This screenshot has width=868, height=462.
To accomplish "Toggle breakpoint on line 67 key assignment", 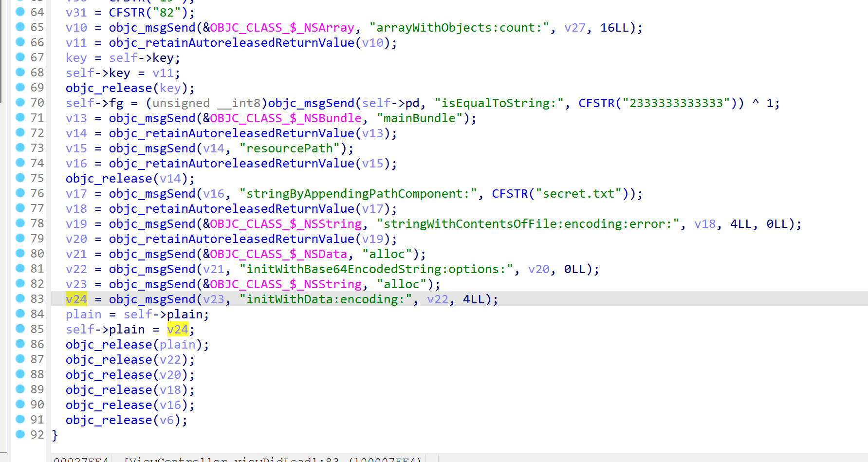I will coord(20,57).
